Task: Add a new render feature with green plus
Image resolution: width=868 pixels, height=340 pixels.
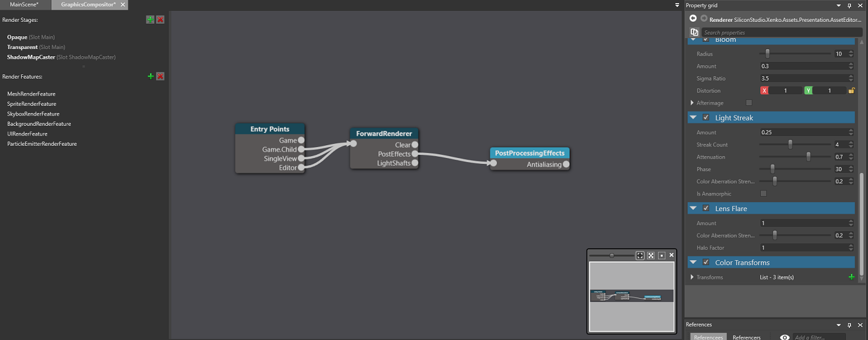Action: click(x=151, y=76)
